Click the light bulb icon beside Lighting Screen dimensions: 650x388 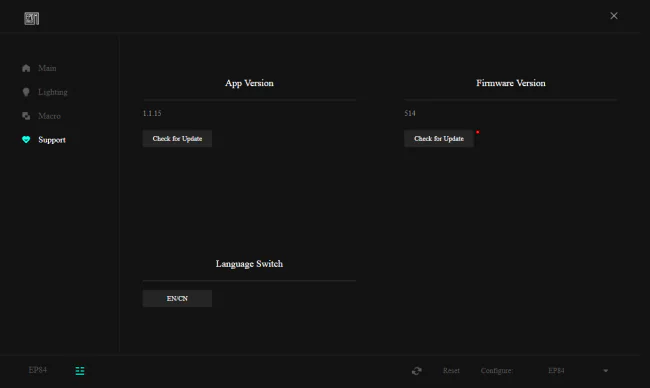(x=26, y=92)
